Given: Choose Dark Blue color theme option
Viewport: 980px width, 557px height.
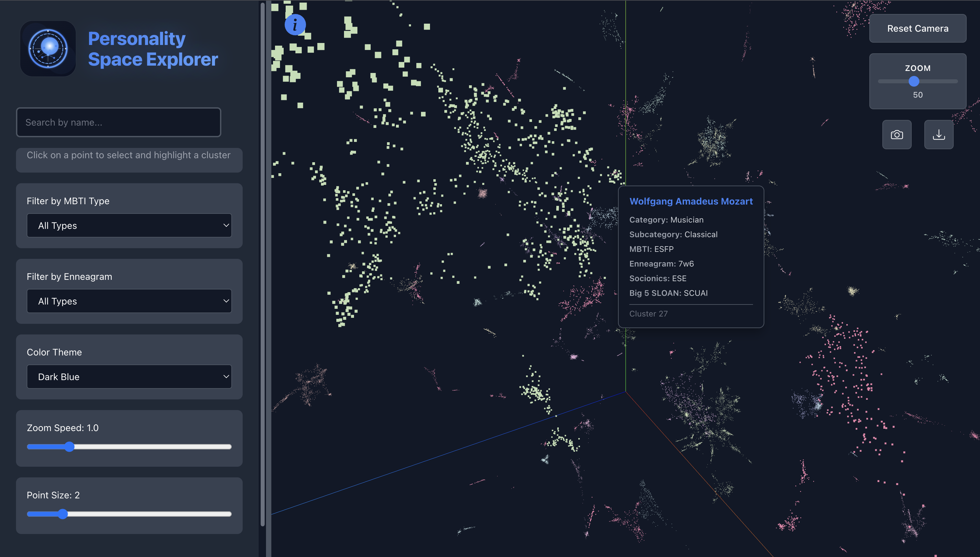Looking at the screenshot, I should click(x=129, y=376).
